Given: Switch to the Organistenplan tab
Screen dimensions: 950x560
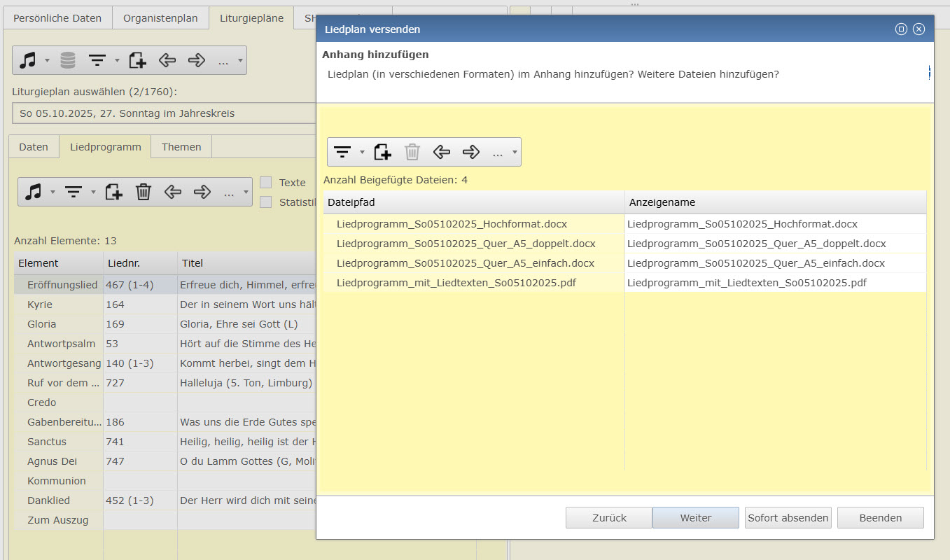Looking at the screenshot, I should click(x=160, y=18).
